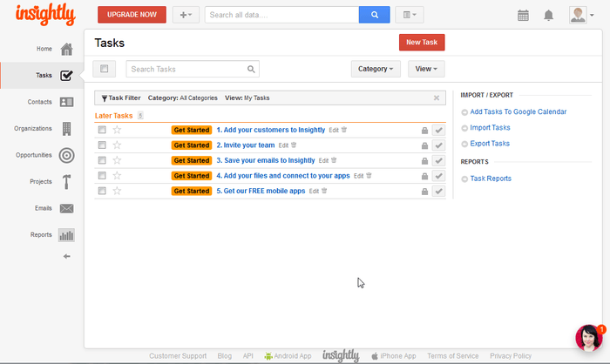The image size is (610, 364).
Task: Collapse the Later Tasks group heading
Action: (113, 116)
